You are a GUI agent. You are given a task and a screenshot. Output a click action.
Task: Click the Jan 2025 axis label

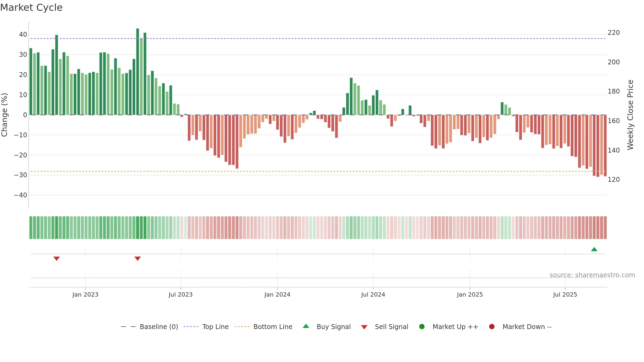click(x=470, y=295)
